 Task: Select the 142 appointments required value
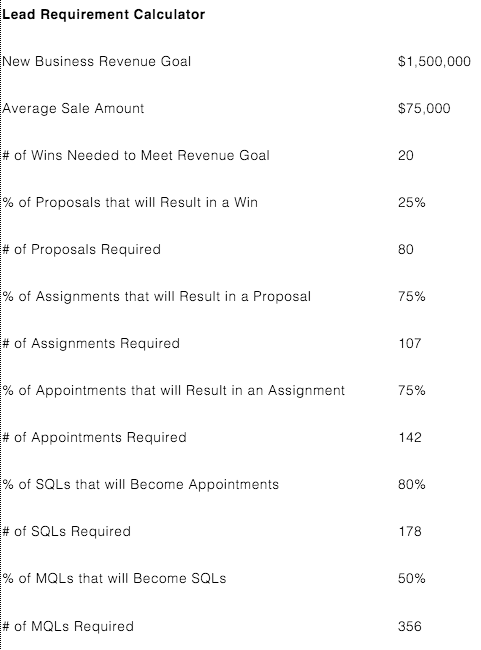pyautogui.click(x=410, y=437)
